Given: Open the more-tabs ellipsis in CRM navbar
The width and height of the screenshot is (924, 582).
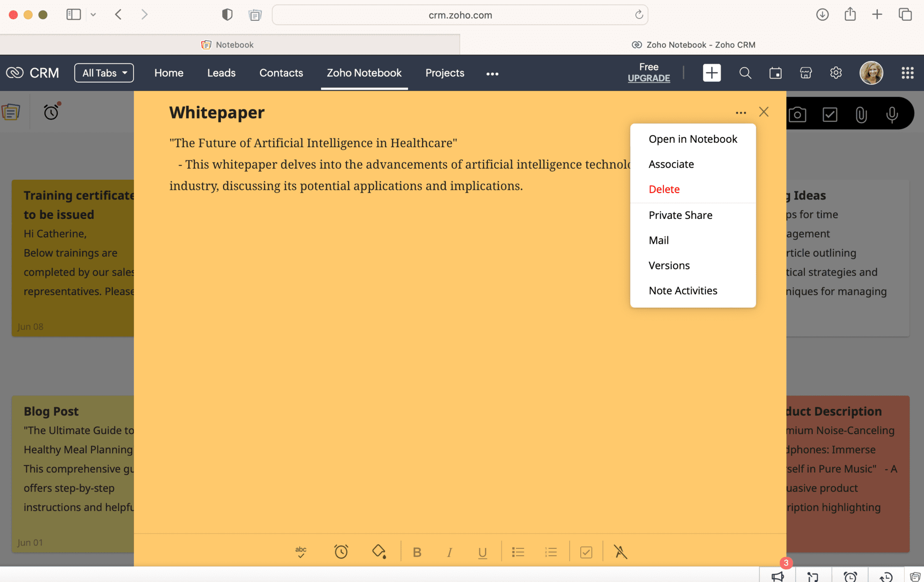Looking at the screenshot, I should 492,74.
